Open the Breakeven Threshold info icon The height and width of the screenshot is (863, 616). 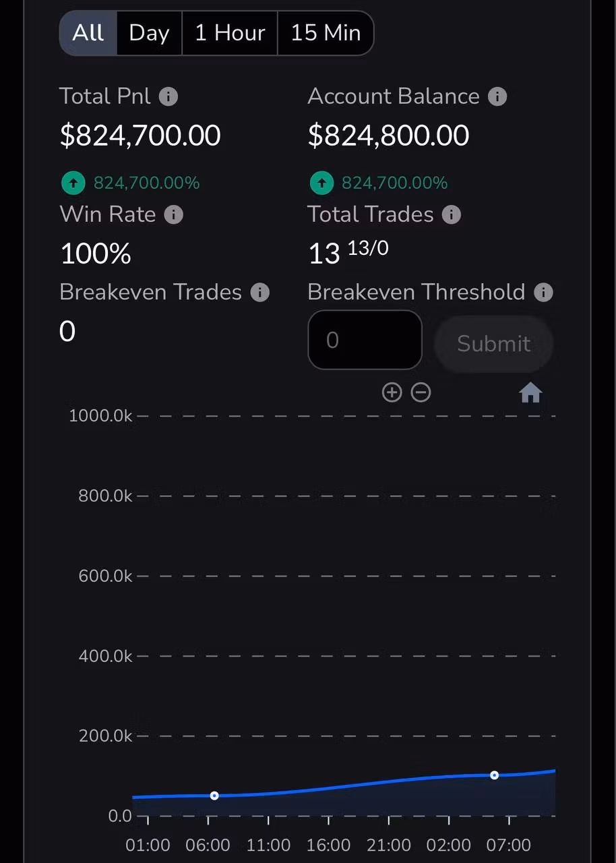pyautogui.click(x=543, y=293)
